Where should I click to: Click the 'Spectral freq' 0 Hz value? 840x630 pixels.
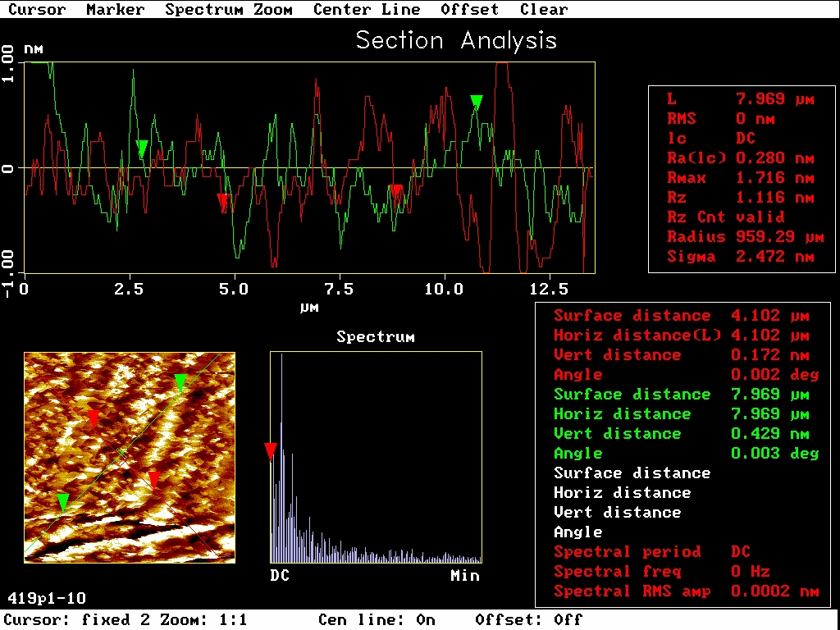tap(751, 572)
